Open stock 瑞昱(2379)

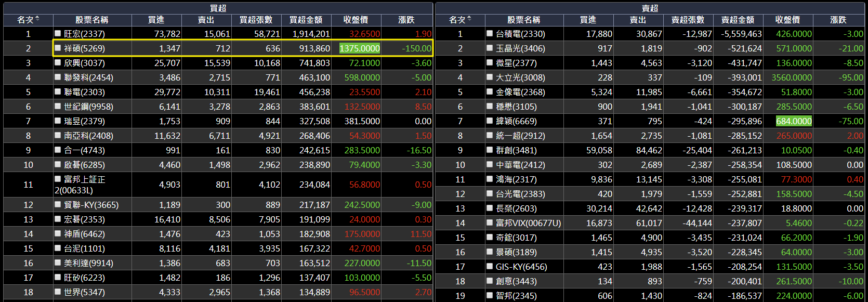(84, 121)
